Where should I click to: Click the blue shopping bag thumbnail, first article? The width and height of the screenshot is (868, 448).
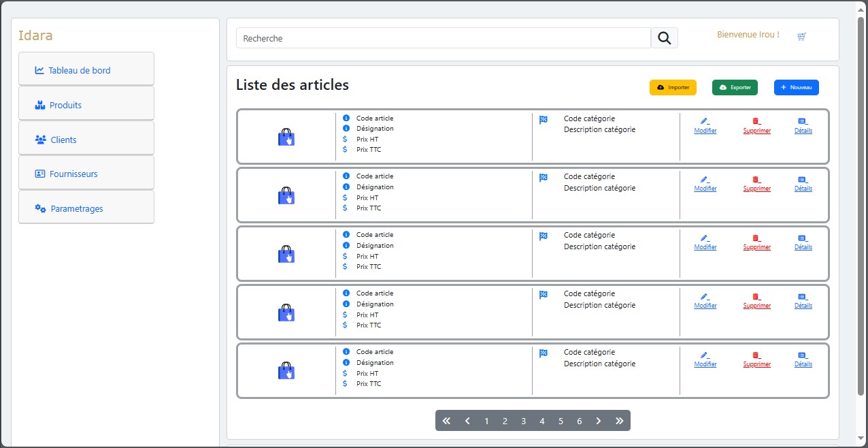pyautogui.click(x=286, y=137)
